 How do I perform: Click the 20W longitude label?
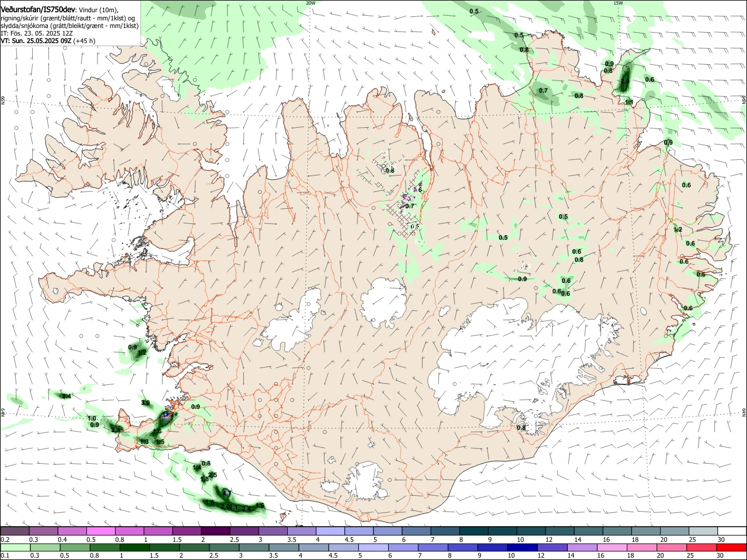tap(310, 3)
